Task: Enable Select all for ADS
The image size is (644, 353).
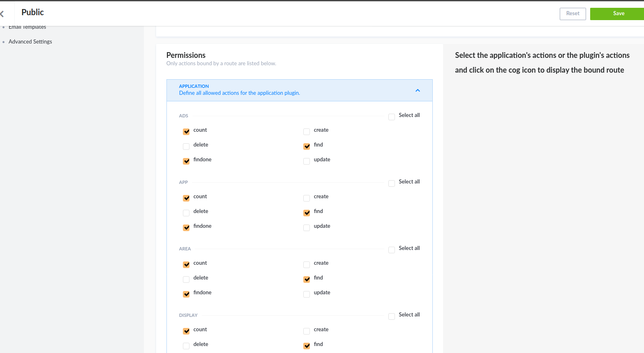Action: click(x=392, y=117)
